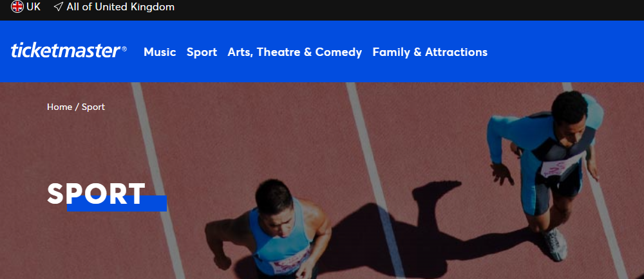Screen dimensions: 644x279
Task: Open Family & Attractions menu
Action: (x=430, y=52)
